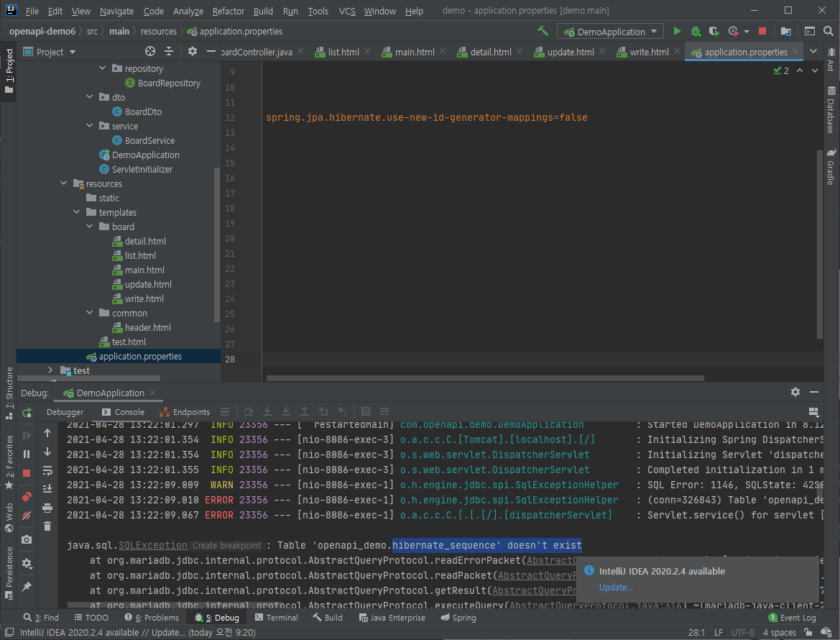Open the Spring tool window

[458, 618]
